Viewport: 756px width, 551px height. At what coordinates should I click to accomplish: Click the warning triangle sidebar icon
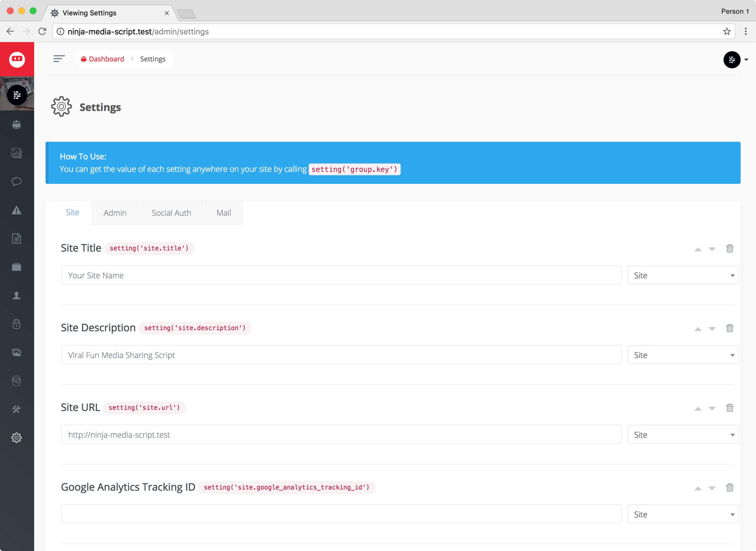pyautogui.click(x=17, y=210)
